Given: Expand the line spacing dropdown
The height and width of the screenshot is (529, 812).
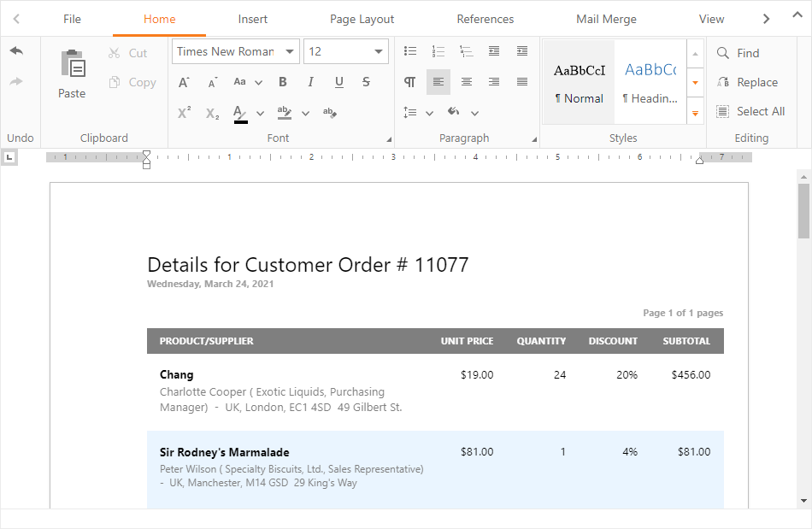Looking at the screenshot, I should click(429, 113).
